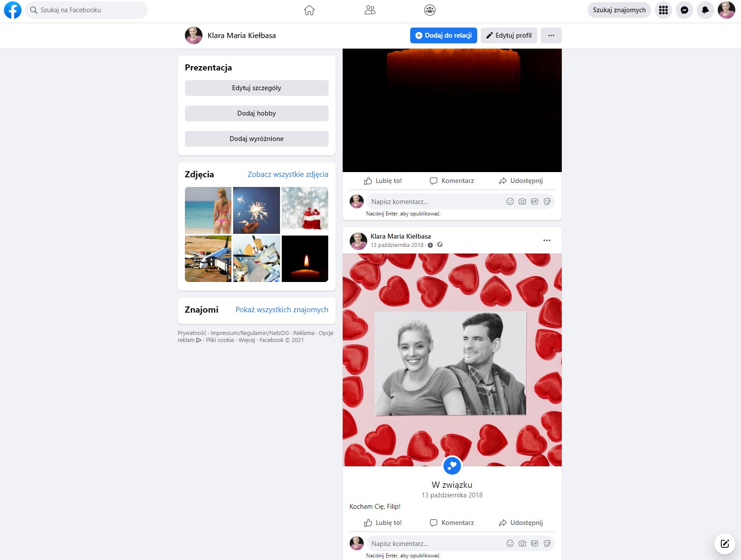This screenshot has height=560, width=741.
Task: Open the grid menu icon
Action: click(663, 10)
